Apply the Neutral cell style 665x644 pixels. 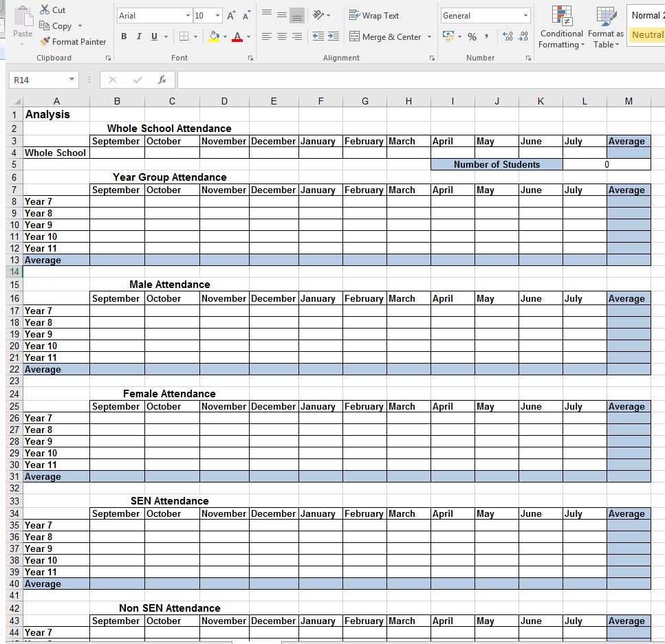(646, 35)
